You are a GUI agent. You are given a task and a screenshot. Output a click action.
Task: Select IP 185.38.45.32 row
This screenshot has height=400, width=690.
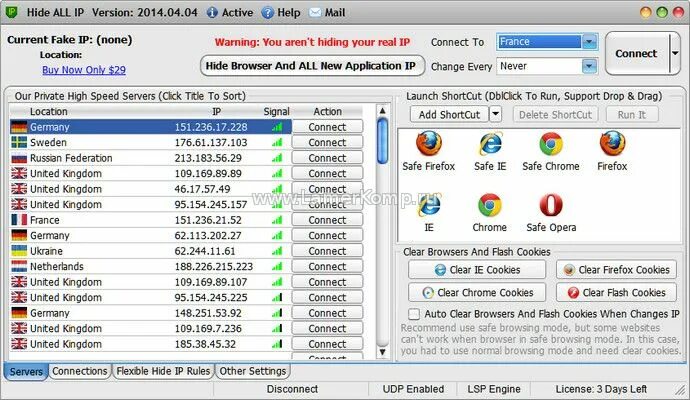tap(150, 344)
